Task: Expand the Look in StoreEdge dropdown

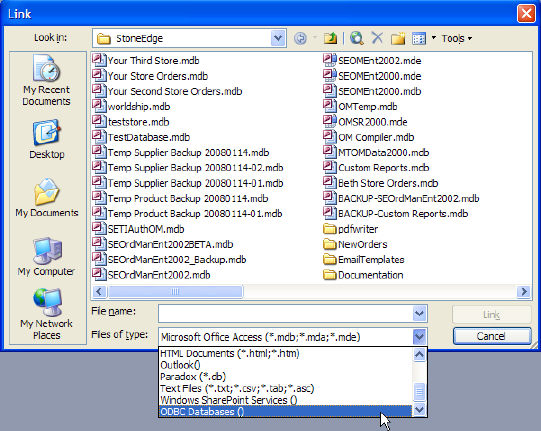Action: click(x=278, y=38)
